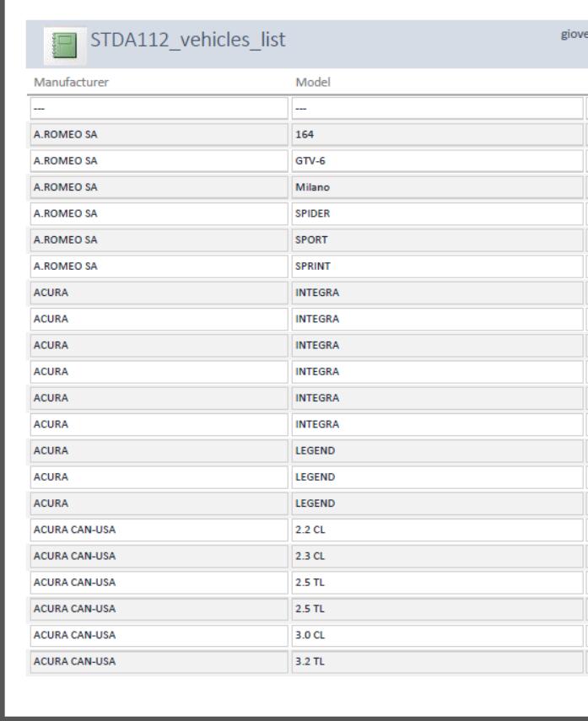Select A.ROMEO SA manufacturer in the Milano row
Screen dimensions: 588x721
coord(159,187)
